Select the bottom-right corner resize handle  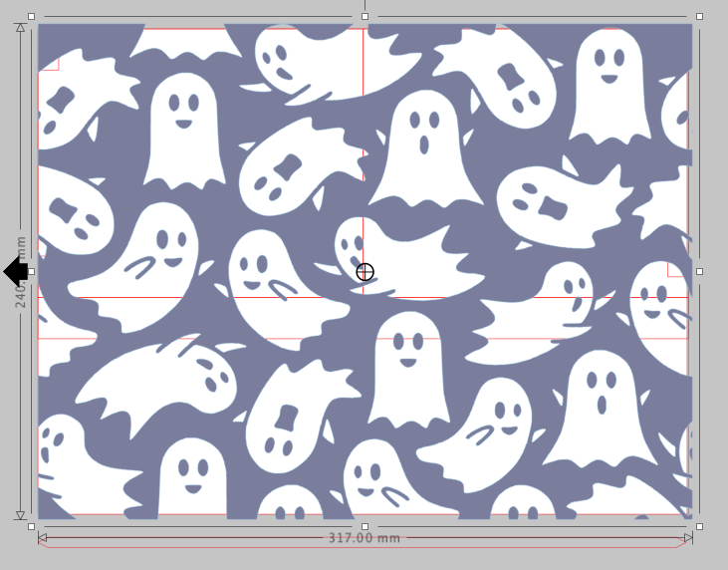(x=699, y=526)
